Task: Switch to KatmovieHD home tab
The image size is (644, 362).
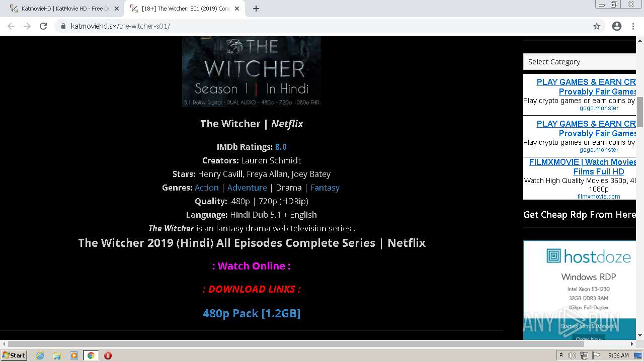Action: [64, 9]
